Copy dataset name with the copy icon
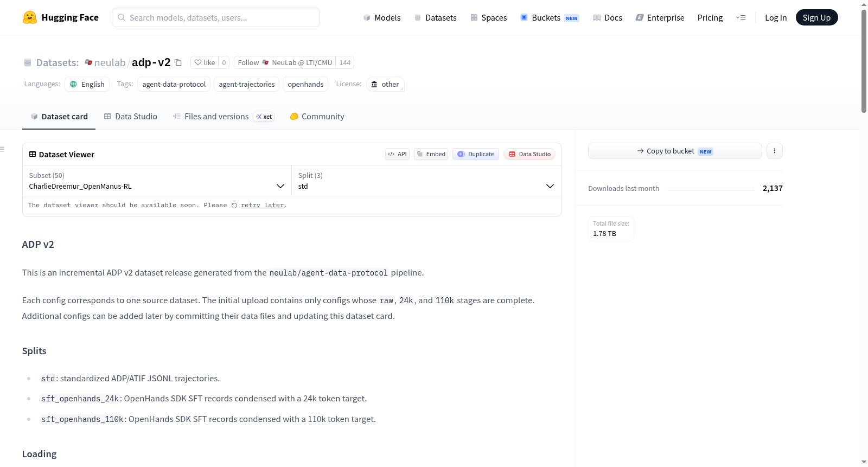 (x=178, y=62)
